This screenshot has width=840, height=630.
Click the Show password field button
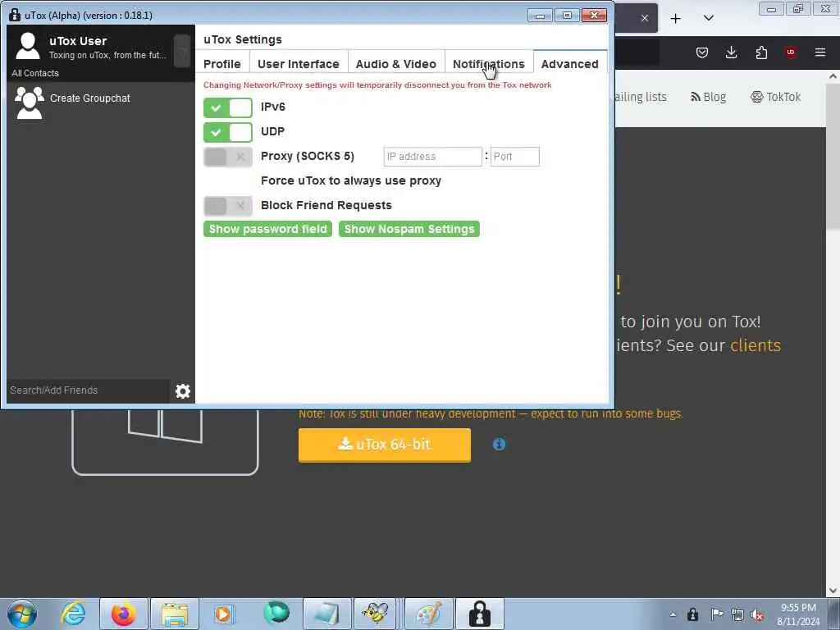tap(268, 229)
